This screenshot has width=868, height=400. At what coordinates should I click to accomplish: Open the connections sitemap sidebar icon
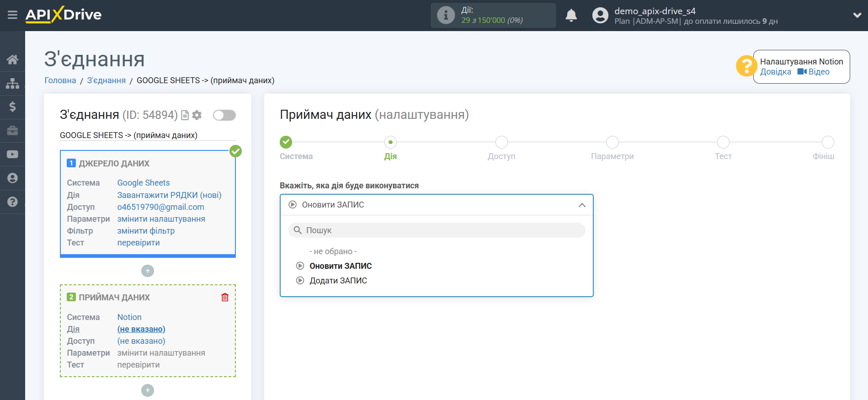point(12,83)
